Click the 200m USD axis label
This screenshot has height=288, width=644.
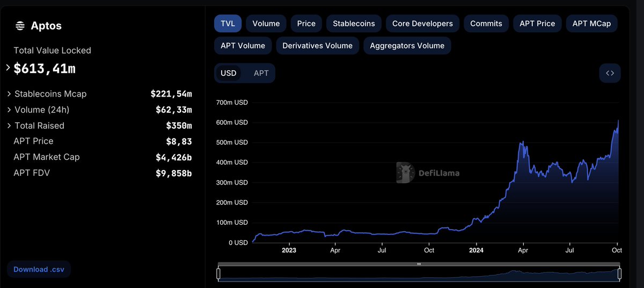(x=232, y=202)
